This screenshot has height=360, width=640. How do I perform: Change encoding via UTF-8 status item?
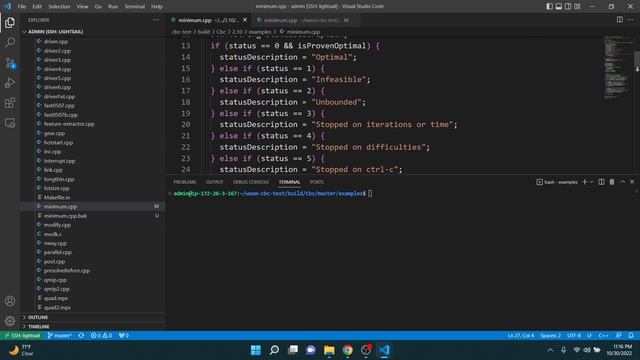pyautogui.click(x=574, y=336)
